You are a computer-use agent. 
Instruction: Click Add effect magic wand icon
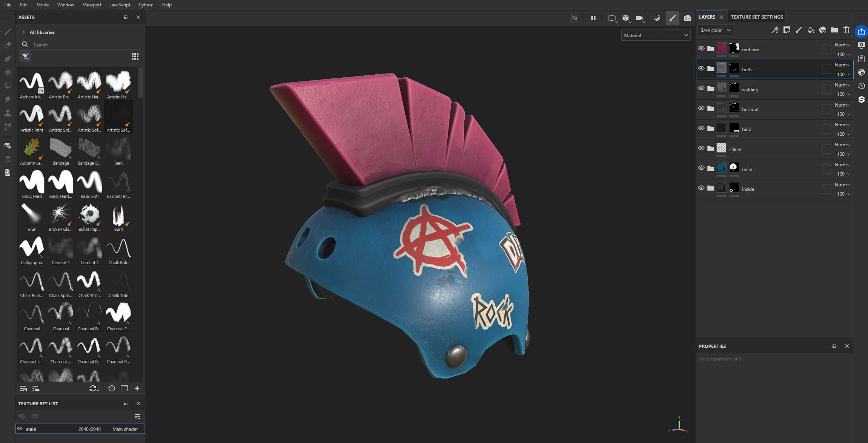click(775, 30)
